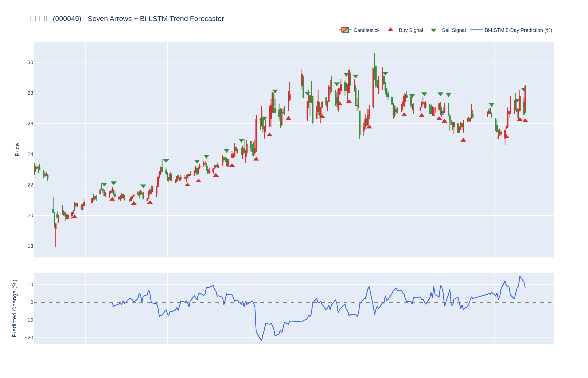The width and height of the screenshot is (588, 378).
Task: Click the 30 tick label on the price axis
Action: [x=30, y=62]
